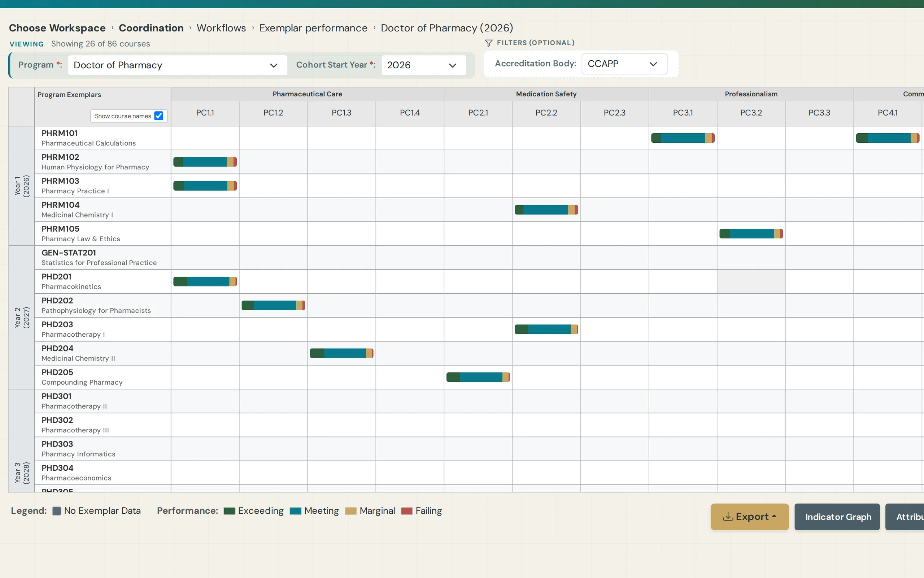Click PHD202 performance bar under PC1.2
Viewport: 924px width, 578px height.
[x=273, y=306]
